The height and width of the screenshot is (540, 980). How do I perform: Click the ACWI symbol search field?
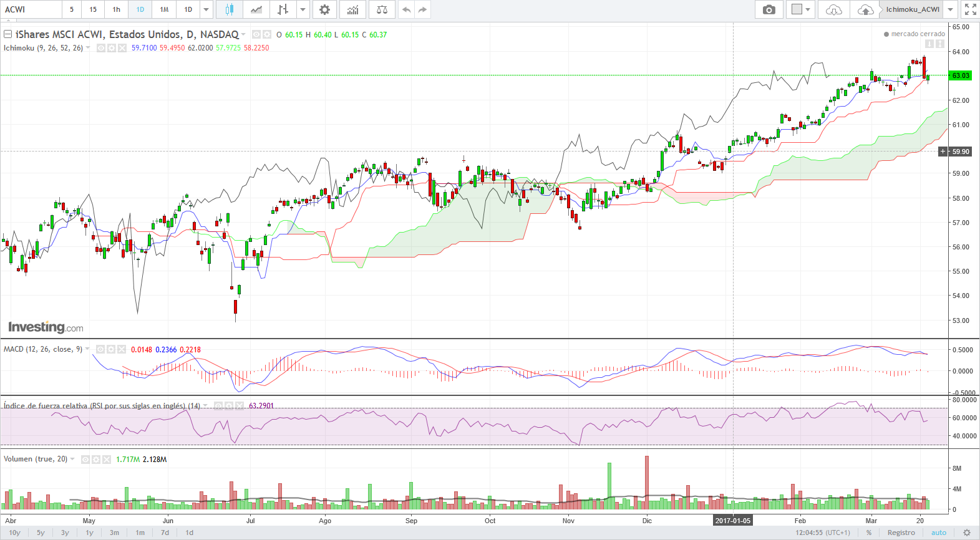(31, 9)
